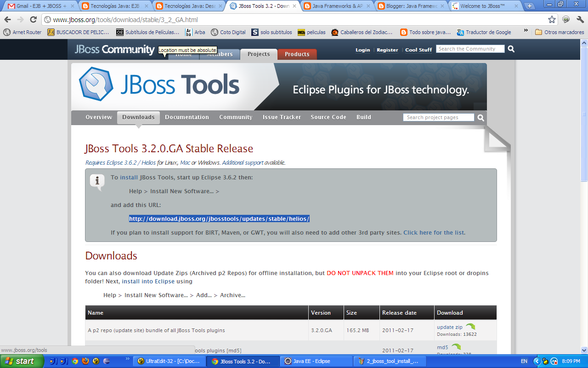Open the Documentation menu item

[187, 117]
